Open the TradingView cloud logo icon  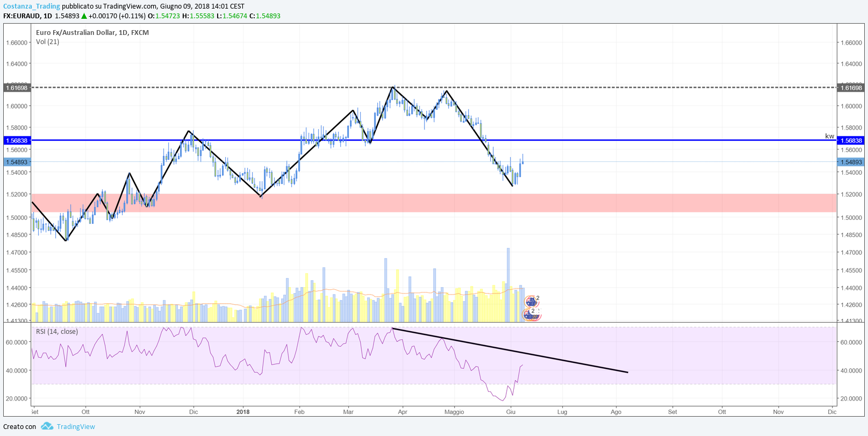tap(47, 426)
